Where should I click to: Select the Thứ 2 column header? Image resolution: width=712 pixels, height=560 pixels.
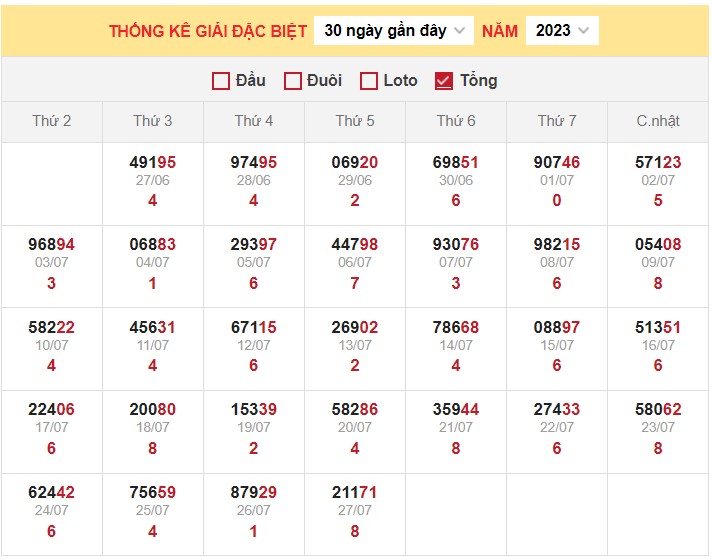(52, 121)
